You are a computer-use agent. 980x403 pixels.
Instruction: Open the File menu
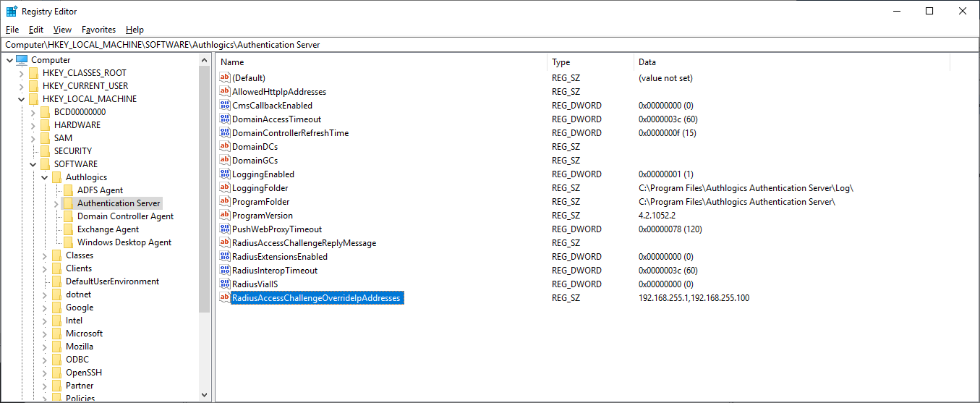tap(12, 30)
